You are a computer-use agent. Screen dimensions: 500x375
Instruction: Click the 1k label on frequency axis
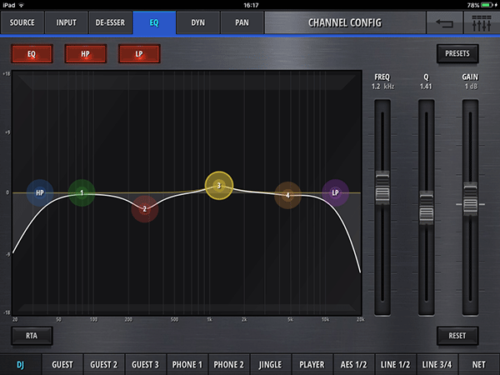click(209, 319)
